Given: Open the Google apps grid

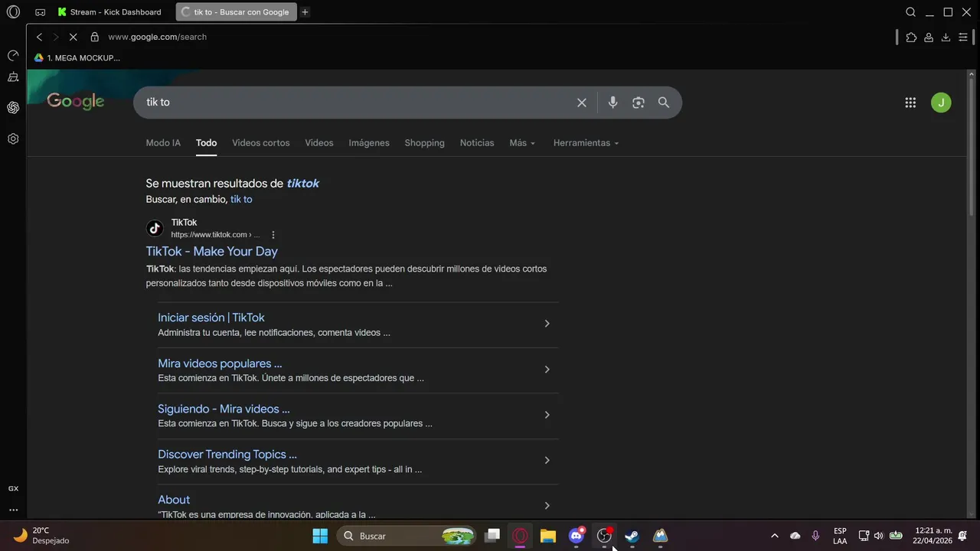Looking at the screenshot, I should click(x=910, y=103).
